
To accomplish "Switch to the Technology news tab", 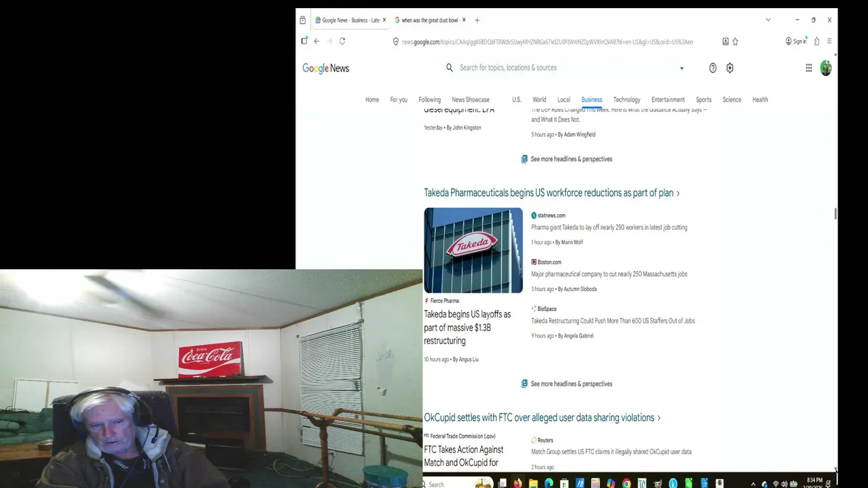I will pyautogui.click(x=627, y=100).
